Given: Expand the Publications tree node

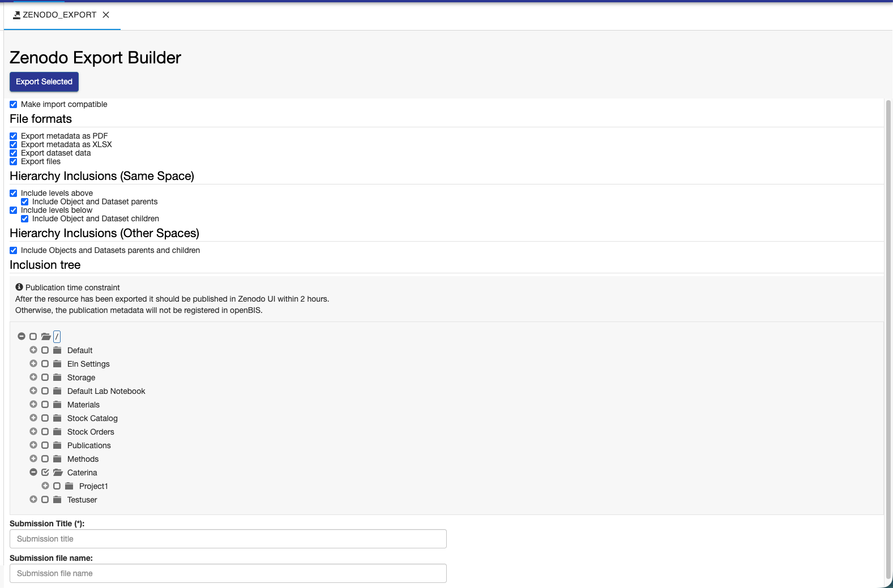Looking at the screenshot, I should [x=33, y=445].
